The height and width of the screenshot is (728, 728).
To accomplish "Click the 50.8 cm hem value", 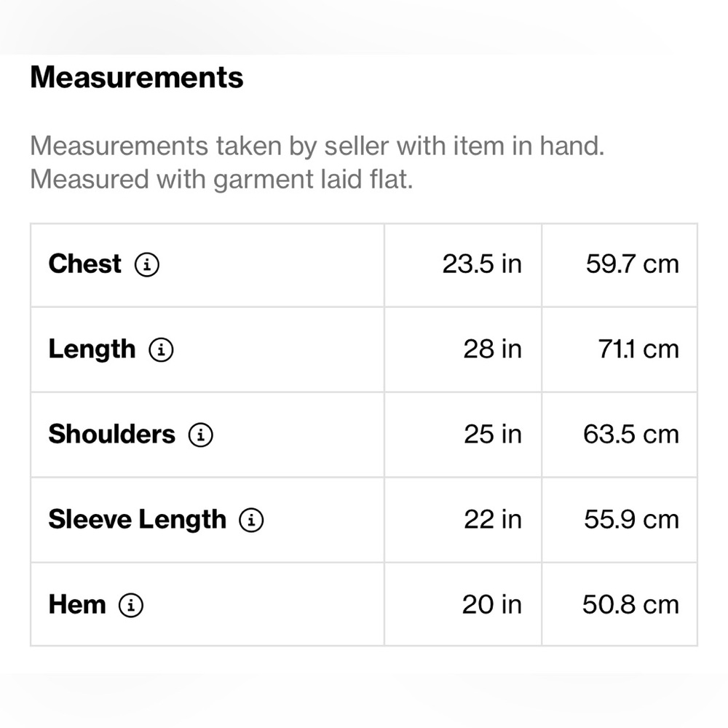I will (x=630, y=605).
